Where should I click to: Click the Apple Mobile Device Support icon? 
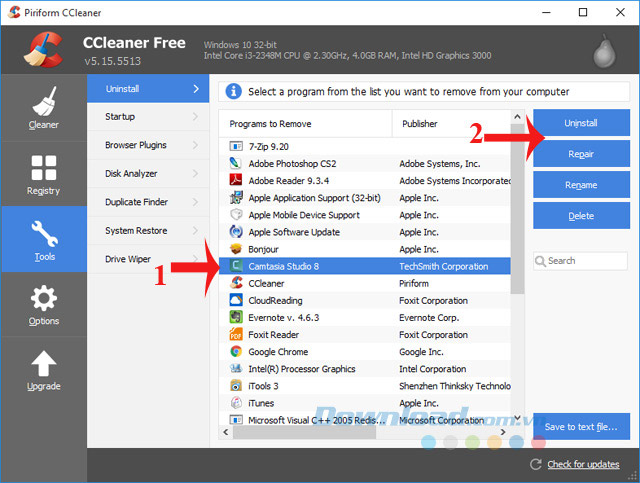(236, 215)
